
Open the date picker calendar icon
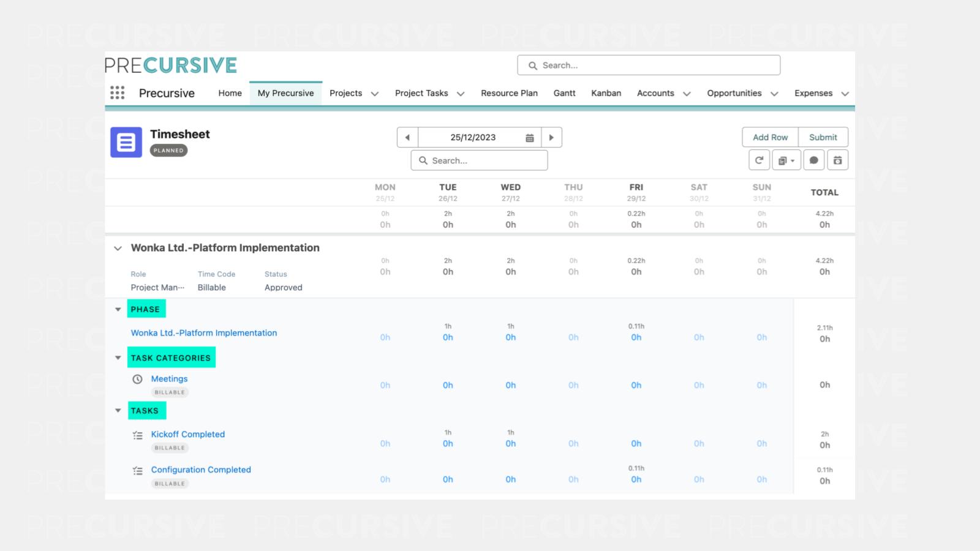tap(530, 138)
